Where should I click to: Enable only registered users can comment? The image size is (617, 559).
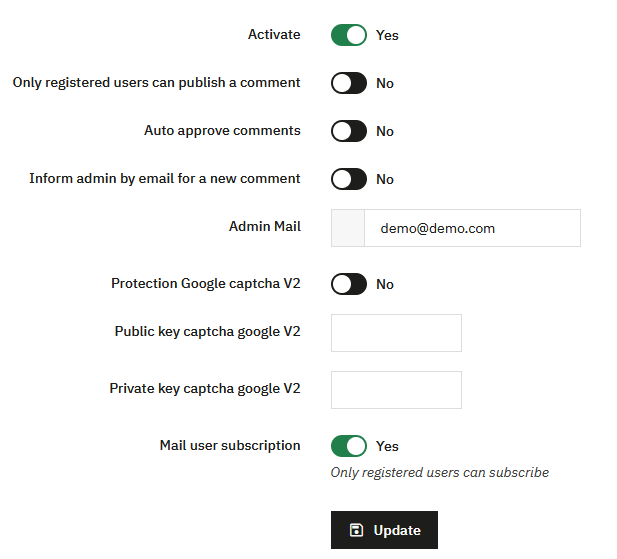pos(349,83)
